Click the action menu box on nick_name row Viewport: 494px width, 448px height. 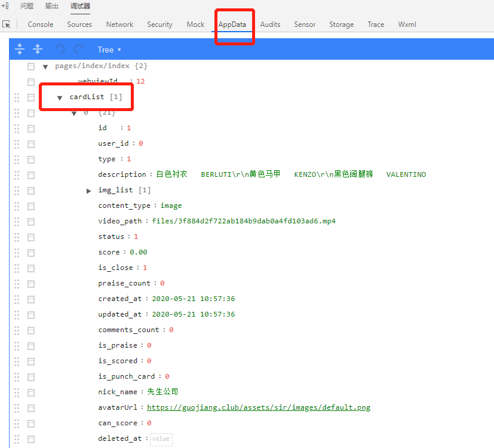(31, 392)
